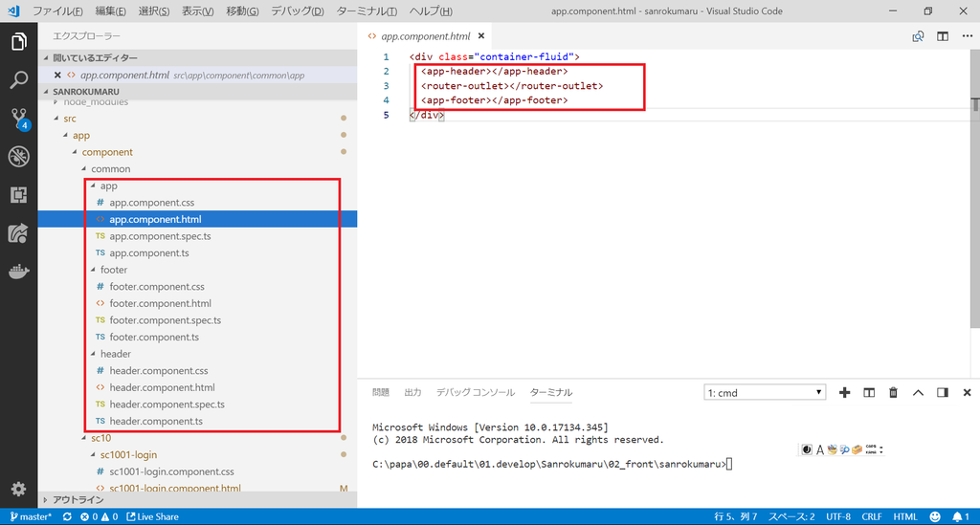980x525 pixels.
Task: Maximize the panel with up chevron
Action: click(918, 393)
